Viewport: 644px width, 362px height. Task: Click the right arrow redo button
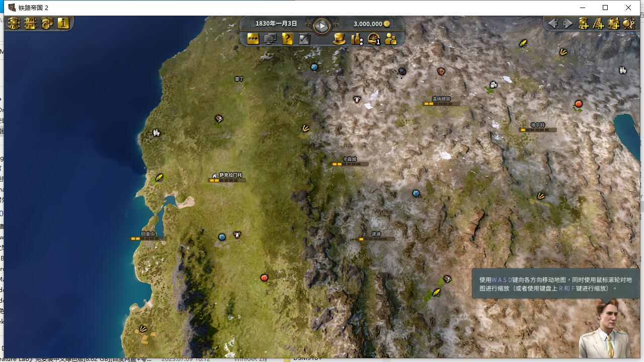[568, 23]
